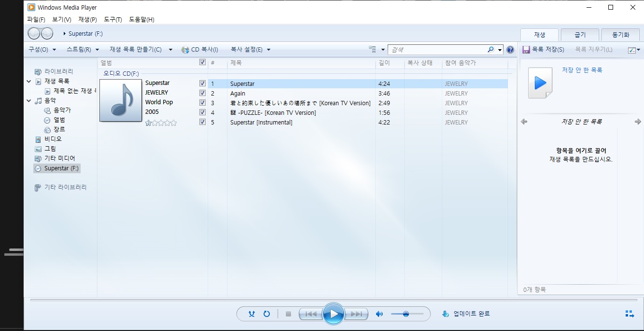Open list options checkmark icon
This screenshot has height=331, width=644.
(632, 50)
